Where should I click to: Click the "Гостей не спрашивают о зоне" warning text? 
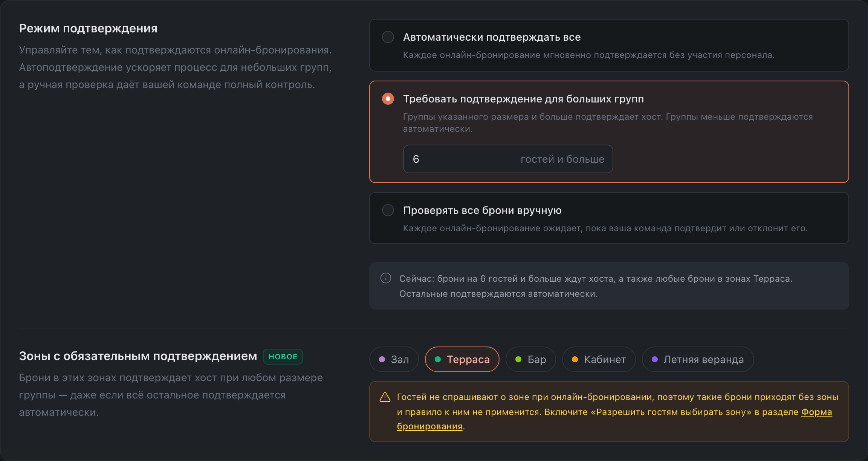(618, 411)
